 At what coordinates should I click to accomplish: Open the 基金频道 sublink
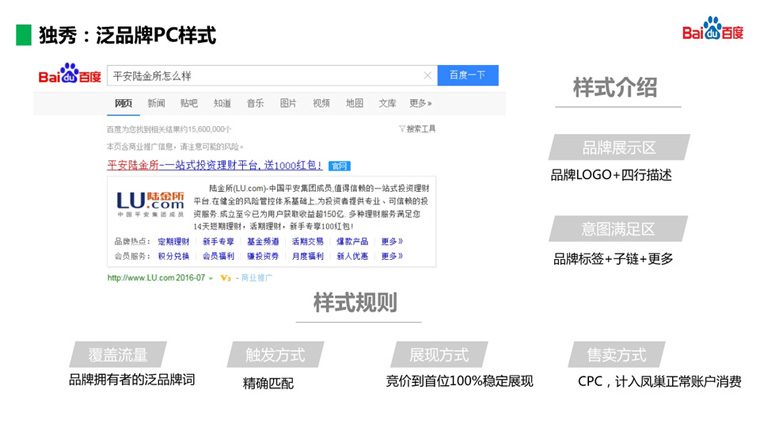pyautogui.click(x=263, y=241)
